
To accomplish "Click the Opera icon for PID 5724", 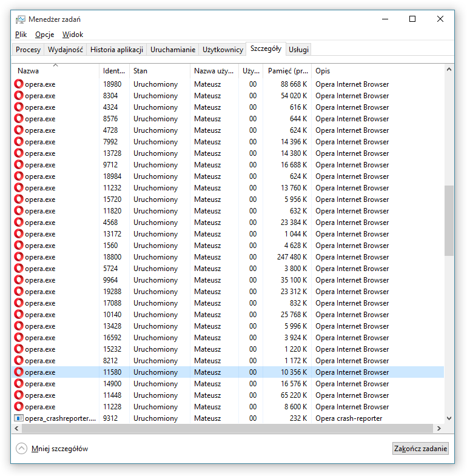I will point(19,269).
